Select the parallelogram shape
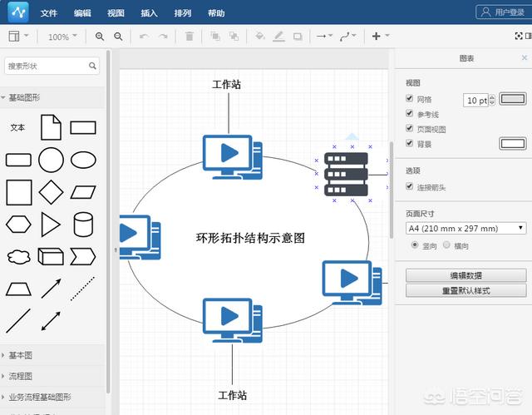This screenshot has width=532, height=415. click(x=83, y=192)
